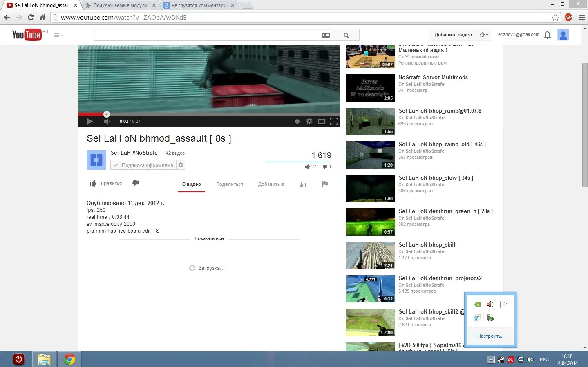Report the video with flag icon
The width and height of the screenshot is (588, 367).
325,184
